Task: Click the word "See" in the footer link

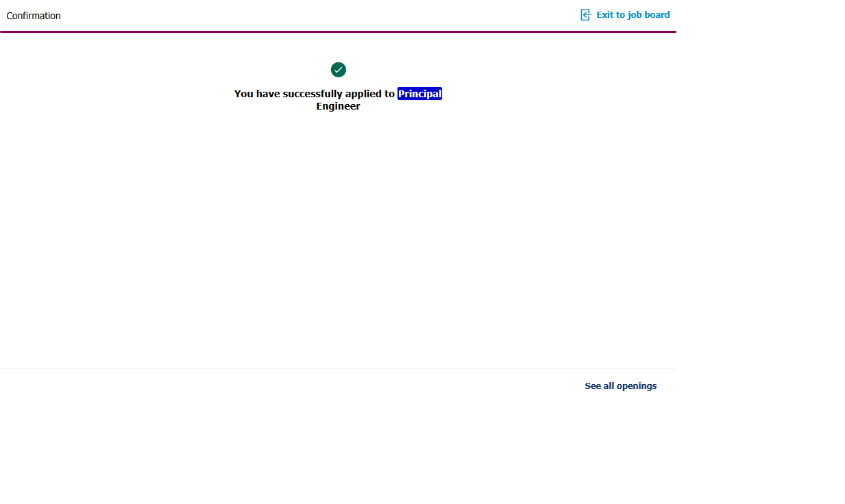Action: pyautogui.click(x=593, y=386)
